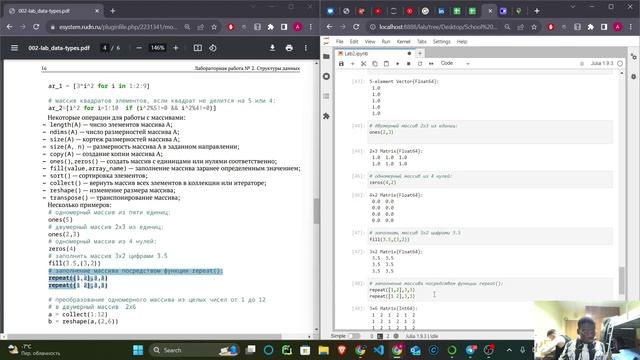Show hidden system tray icons
This screenshot has width=640, height=360.
(509, 350)
